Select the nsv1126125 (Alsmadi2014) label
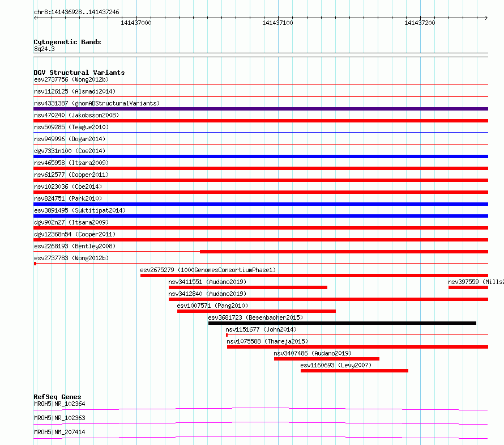The image size is (504, 445). 75,91
